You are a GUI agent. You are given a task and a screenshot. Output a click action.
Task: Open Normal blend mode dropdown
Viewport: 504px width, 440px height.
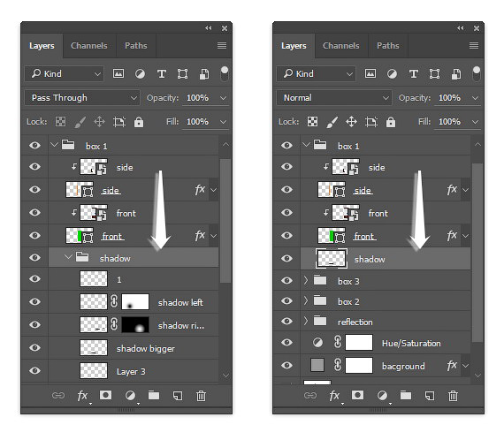(x=334, y=98)
